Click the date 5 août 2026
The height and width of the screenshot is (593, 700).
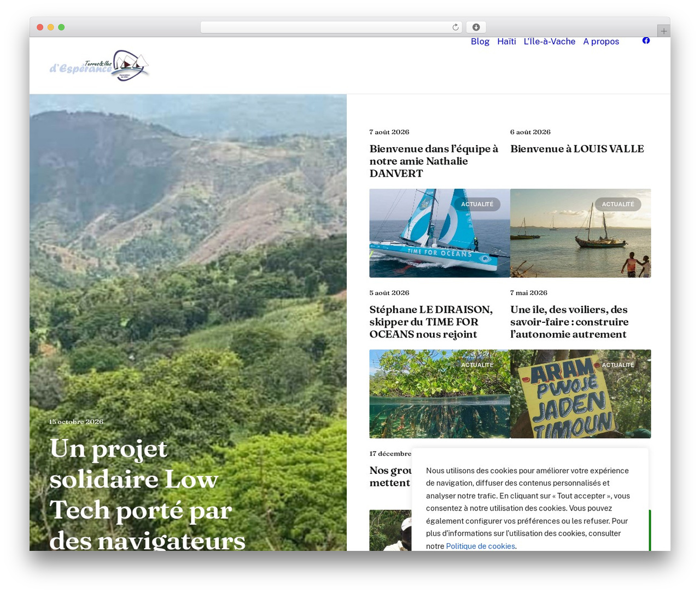coord(389,293)
